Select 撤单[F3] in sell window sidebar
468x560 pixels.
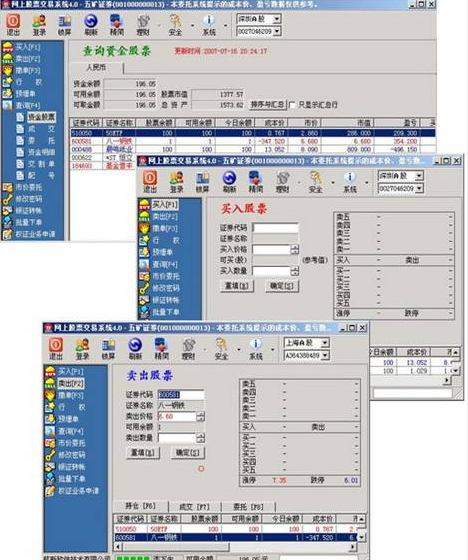[x=71, y=395]
